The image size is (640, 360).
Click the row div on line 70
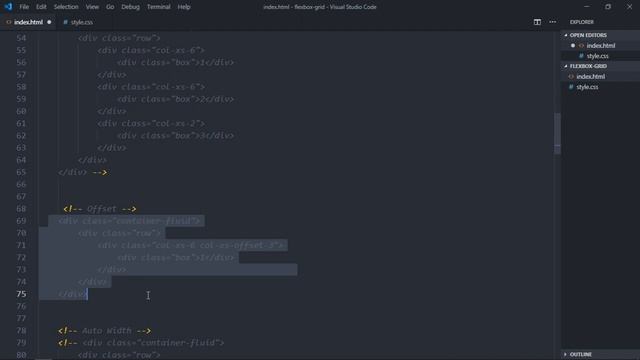click(x=119, y=233)
